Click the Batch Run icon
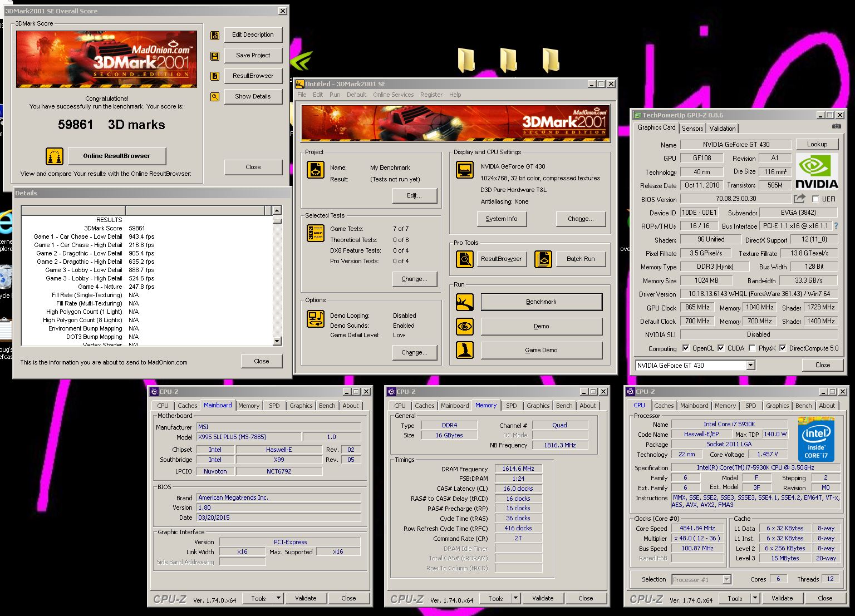 [x=543, y=259]
